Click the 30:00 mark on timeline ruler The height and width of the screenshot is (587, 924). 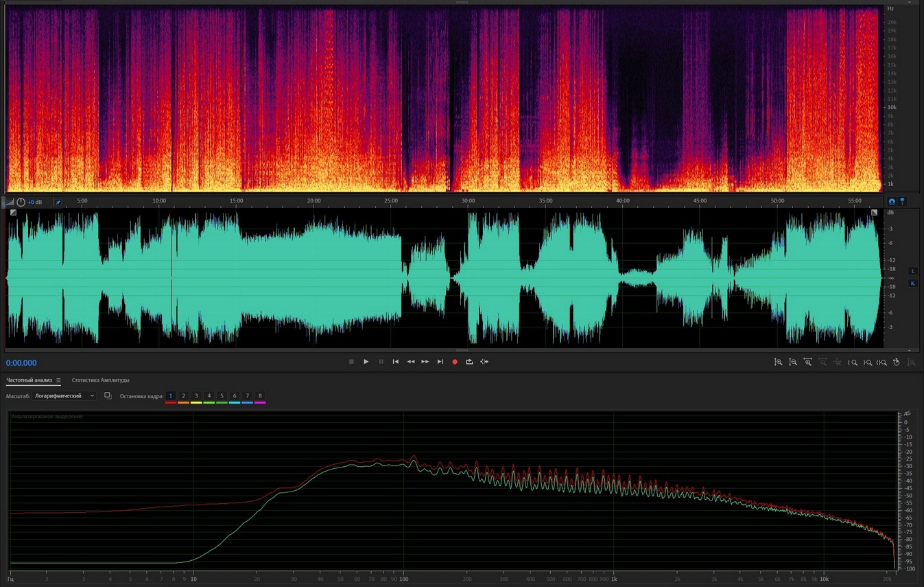click(468, 201)
